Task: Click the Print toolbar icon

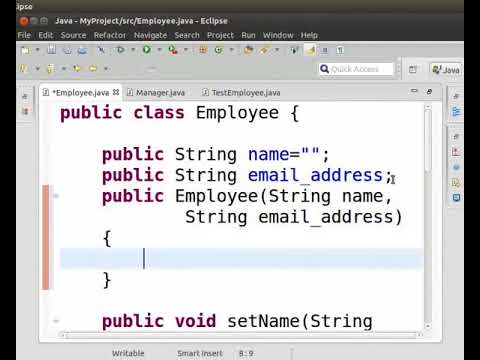Action: pyautogui.click(x=82, y=50)
